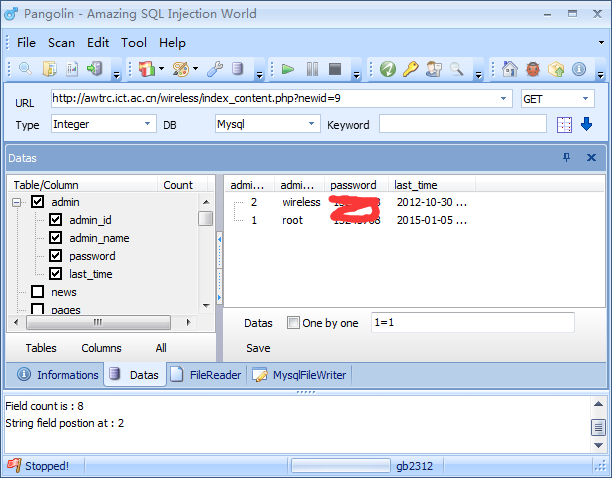Open the Tool menu
This screenshot has width=612, height=478.
[x=134, y=43]
